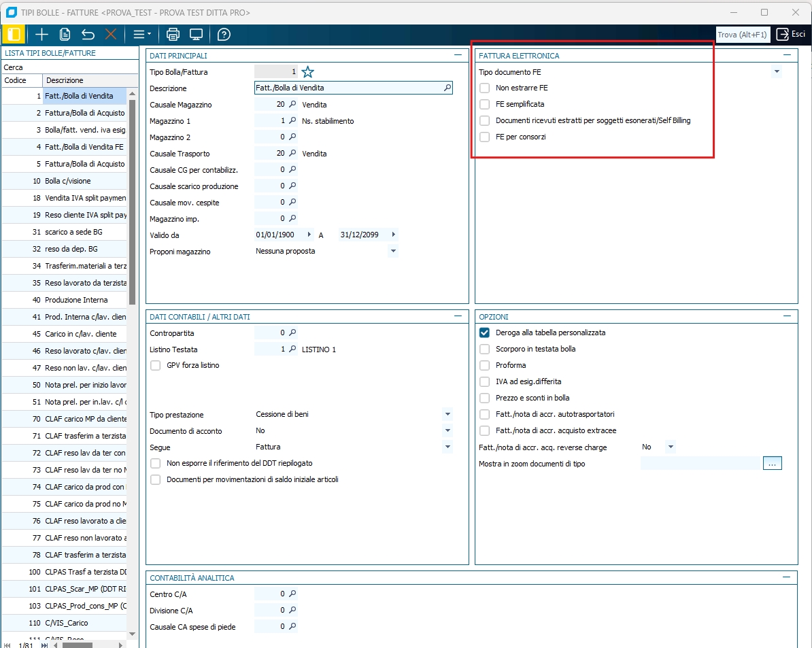Screen dimensions: 812x648
Task: Click list vertical scrollbar down arrow
Action: (x=132, y=634)
